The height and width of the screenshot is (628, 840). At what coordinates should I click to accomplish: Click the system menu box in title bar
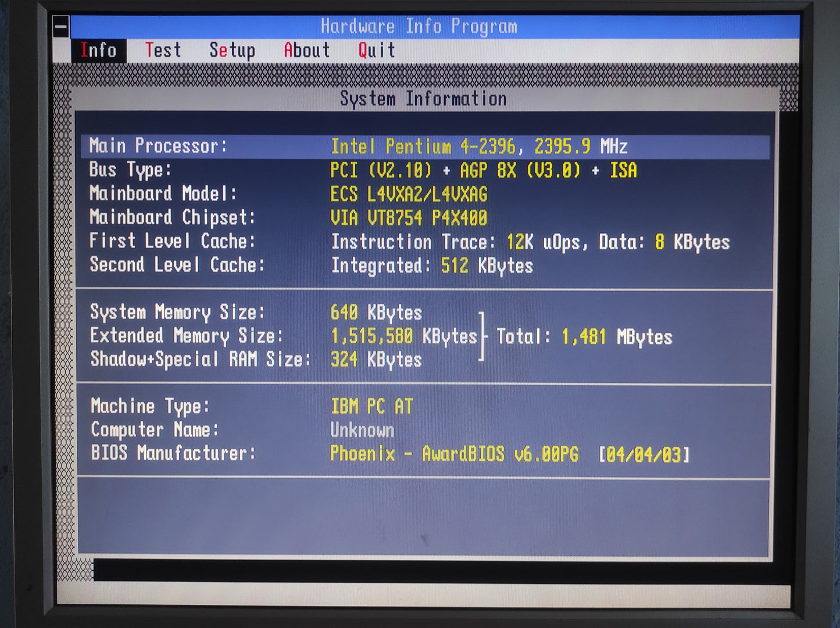click(x=61, y=27)
